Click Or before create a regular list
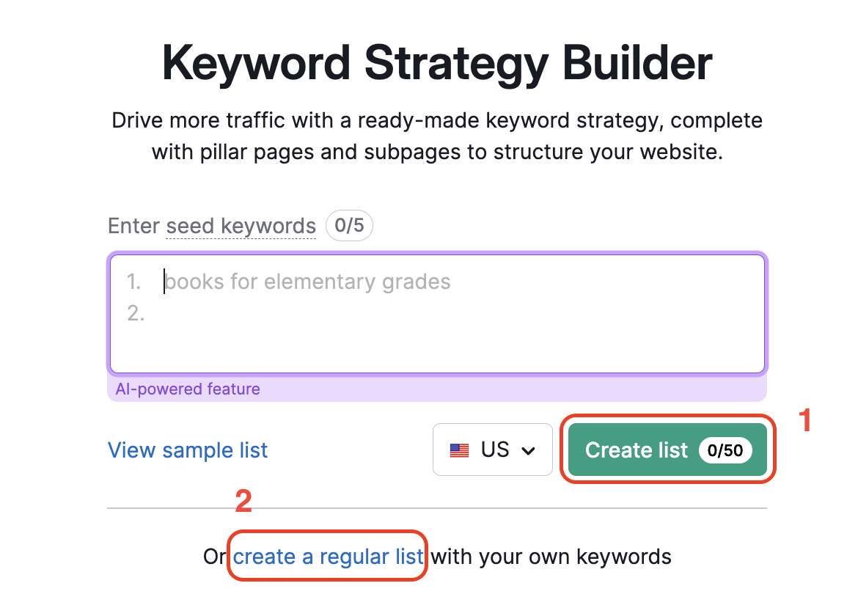 [213, 556]
